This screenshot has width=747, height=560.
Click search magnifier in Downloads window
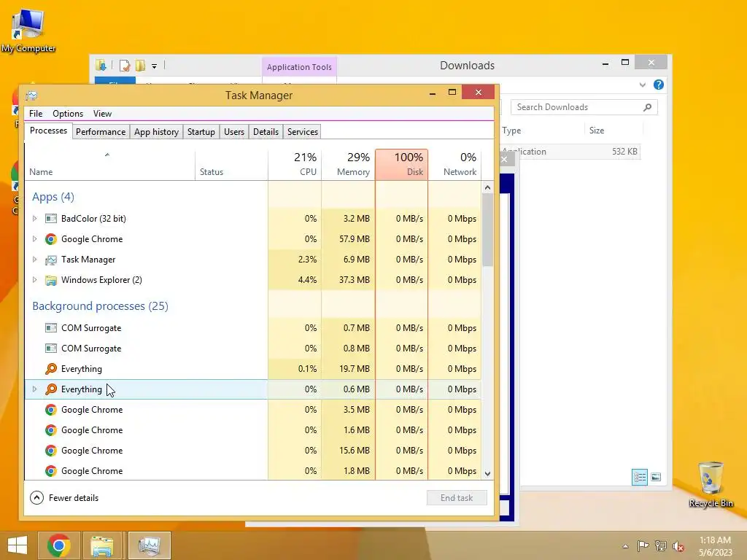[647, 107]
